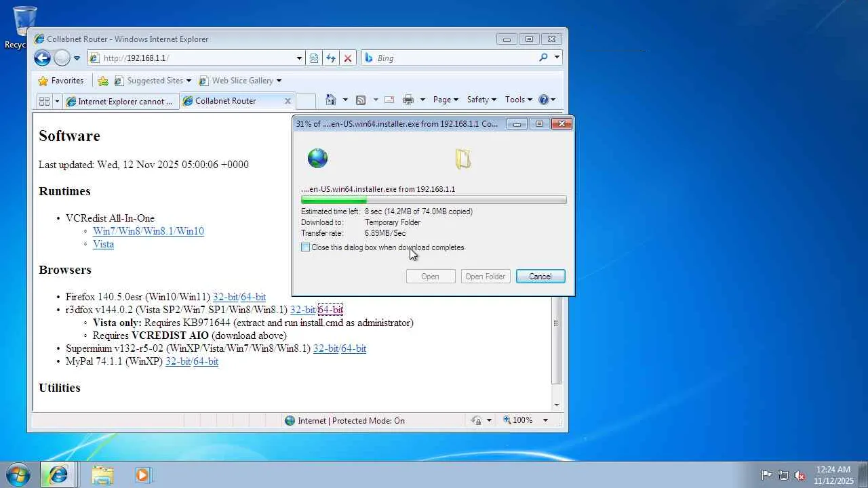Download MyPal 74.1.1 32-bit

pos(178,361)
